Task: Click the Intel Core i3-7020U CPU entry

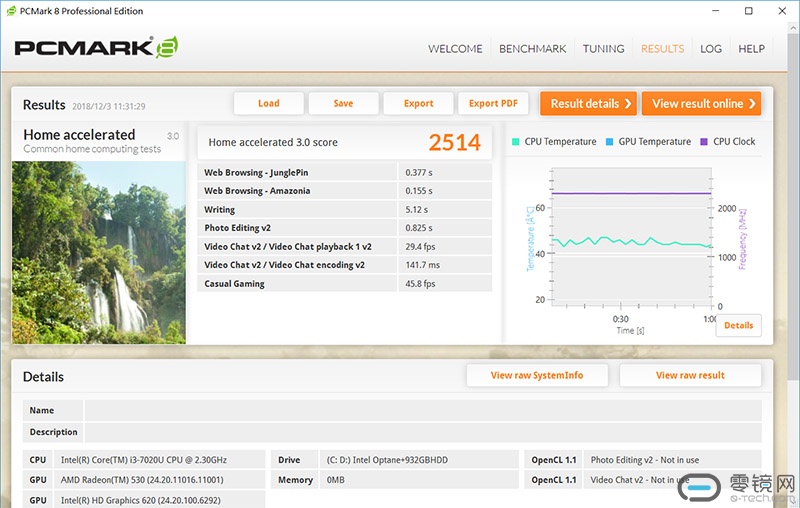Action: tap(144, 460)
